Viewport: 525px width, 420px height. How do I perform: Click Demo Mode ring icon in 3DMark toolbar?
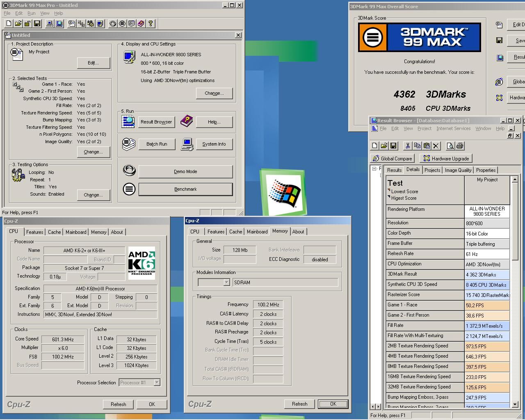[x=113, y=24]
